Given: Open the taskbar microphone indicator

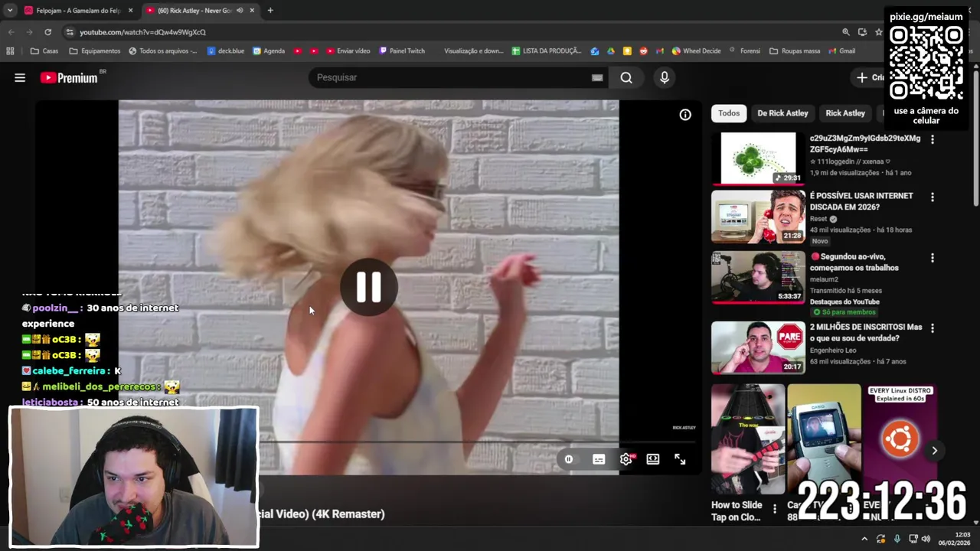Looking at the screenshot, I should [x=897, y=539].
